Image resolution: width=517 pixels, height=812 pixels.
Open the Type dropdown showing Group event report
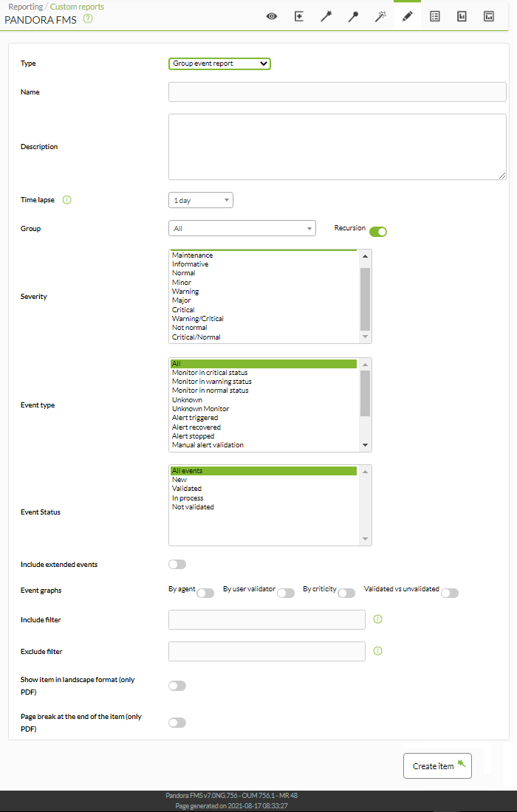pos(219,63)
